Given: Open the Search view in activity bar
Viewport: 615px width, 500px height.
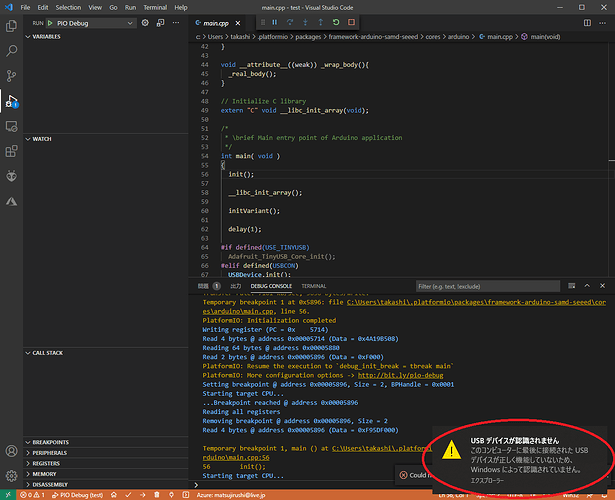Looking at the screenshot, I should pyautogui.click(x=11, y=51).
